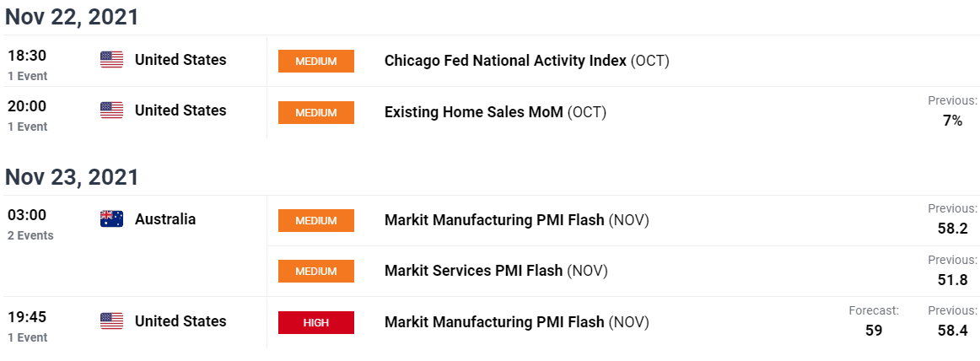The height and width of the screenshot is (361, 980).
Task: Click the forecast value 59
Action: click(874, 331)
